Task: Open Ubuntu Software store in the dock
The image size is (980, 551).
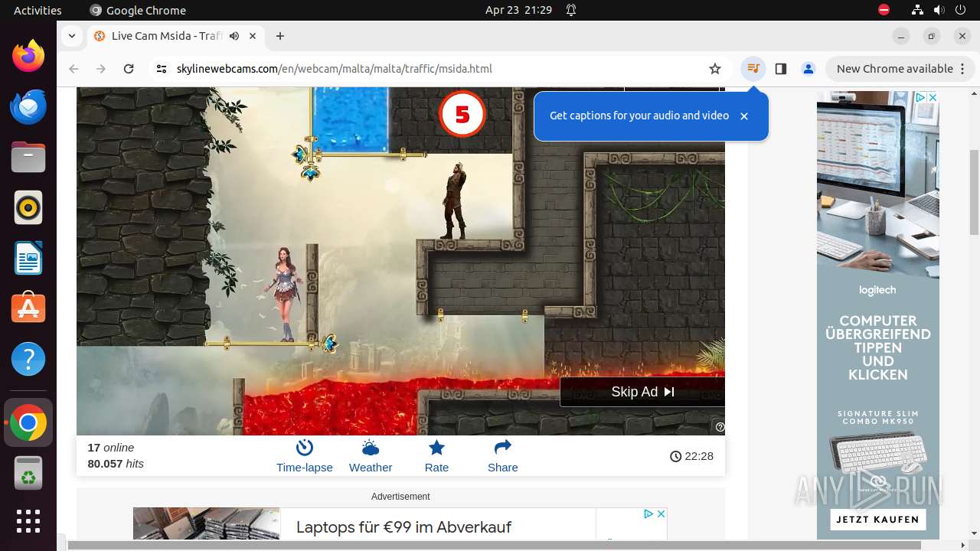Action: (x=28, y=308)
